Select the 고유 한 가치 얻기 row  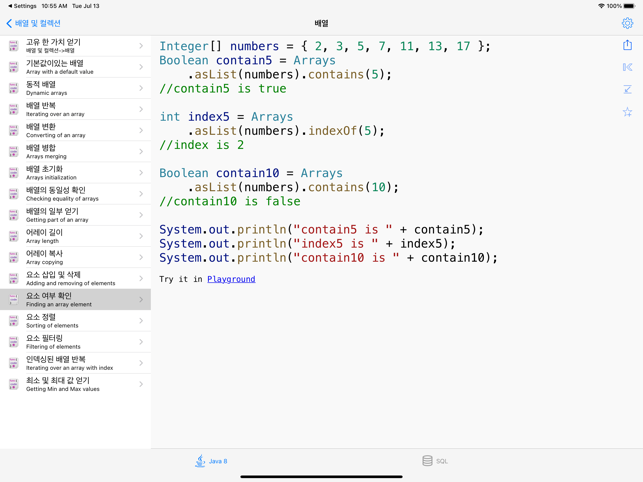[x=75, y=46]
